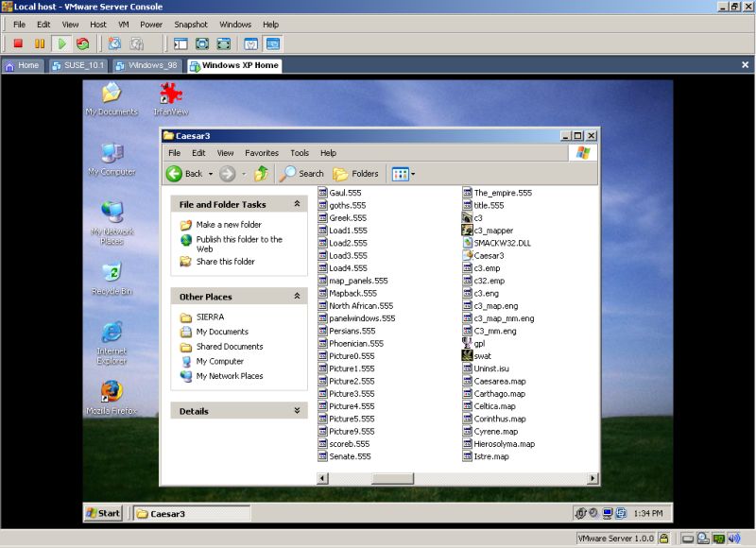This screenshot has height=548, width=756.
Task: Select the Caesarea.map file
Action: pos(499,381)
